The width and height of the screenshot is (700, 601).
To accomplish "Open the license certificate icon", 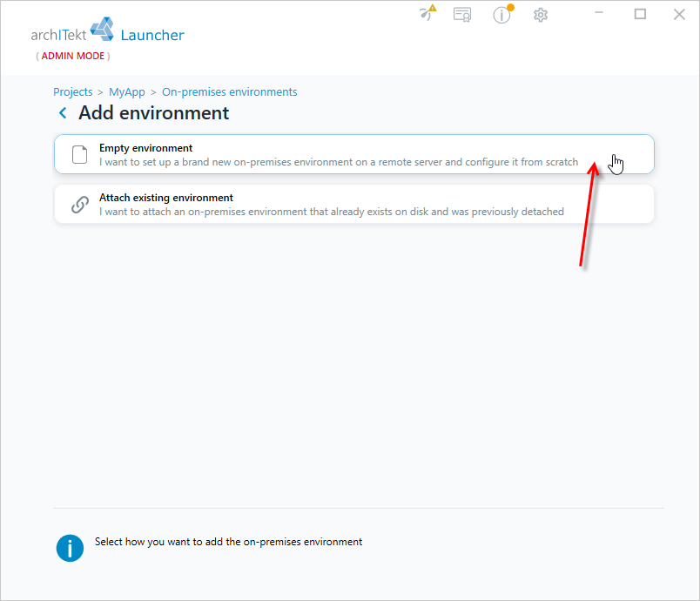I will click(462, 15).
